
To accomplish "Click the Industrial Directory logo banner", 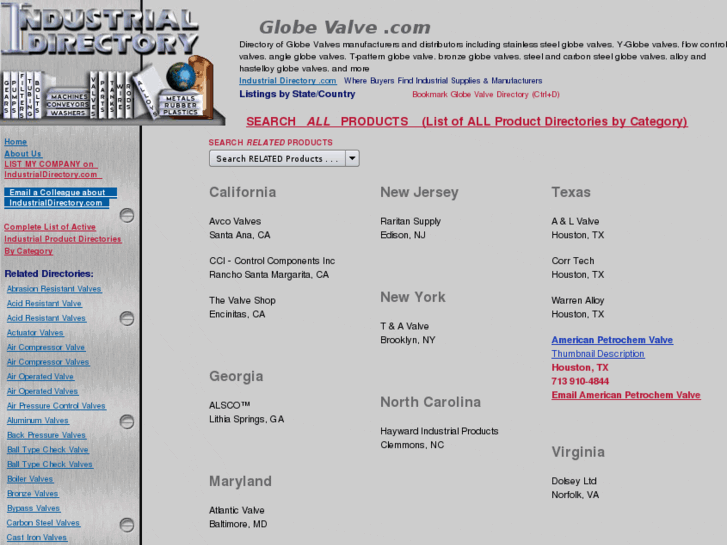I will 111,63.
